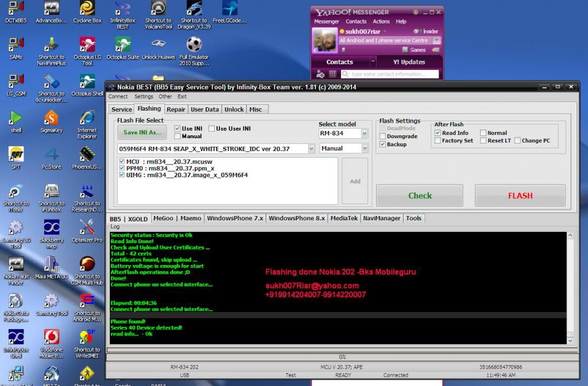Toggle the Read Info after-flash option
This screenshot has height=386, width=588.
pos(438,132)
